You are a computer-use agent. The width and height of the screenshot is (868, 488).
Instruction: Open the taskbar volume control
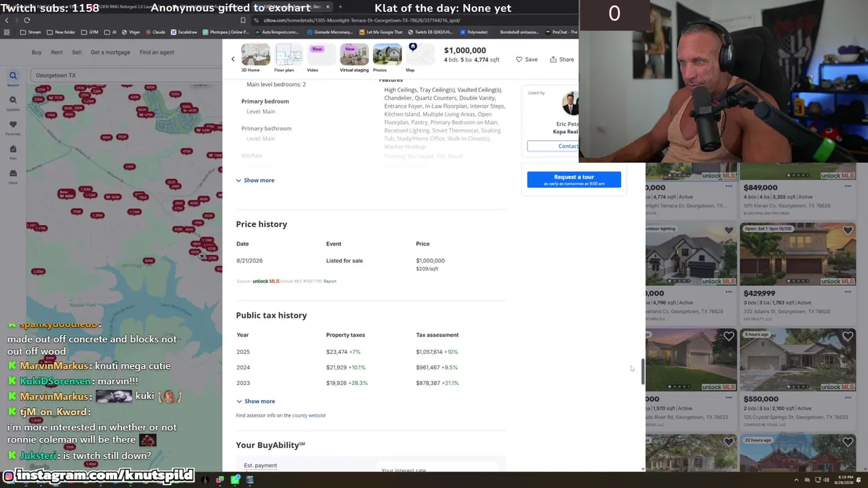(826, 480)
